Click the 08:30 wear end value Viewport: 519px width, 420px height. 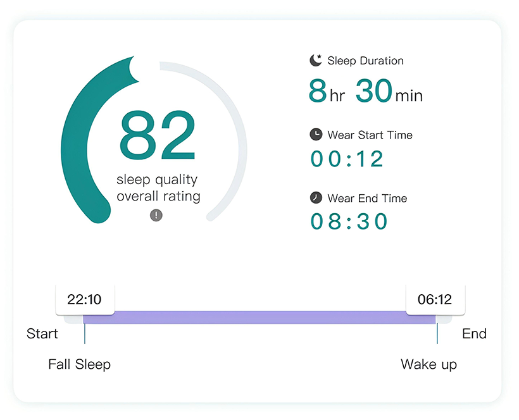[x=349, y=221]
